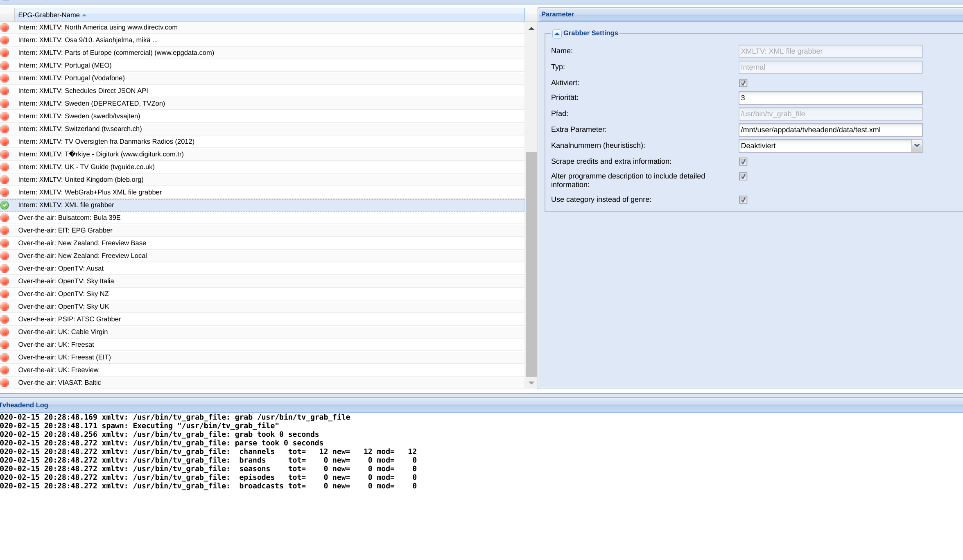
Task: Select row Intern: XMLTV: Schedules Direct JSON API
Action: click(262, 91)
